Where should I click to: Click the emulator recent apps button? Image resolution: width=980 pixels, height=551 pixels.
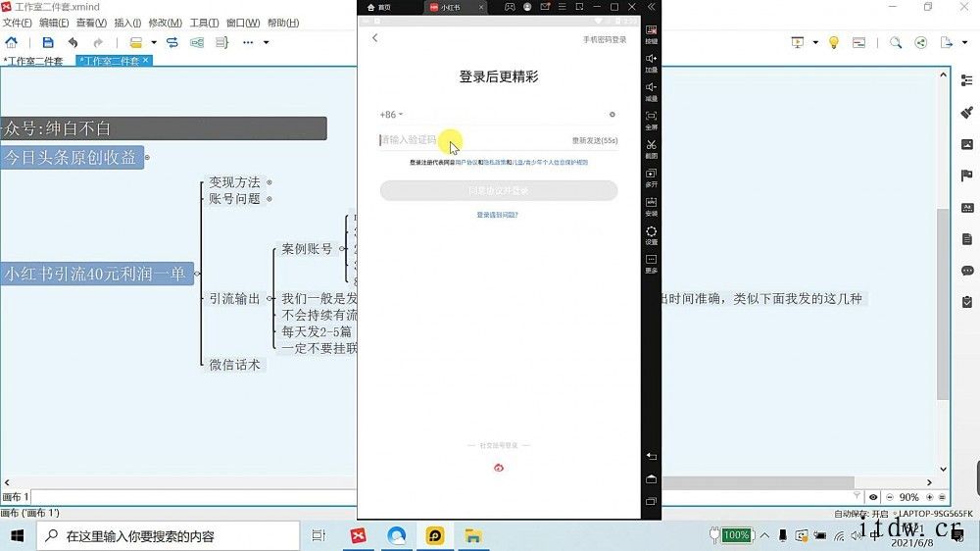coord(651,502)
